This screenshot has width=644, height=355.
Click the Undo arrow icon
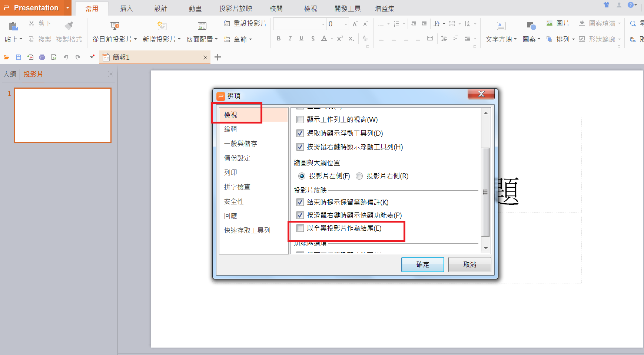66,57
